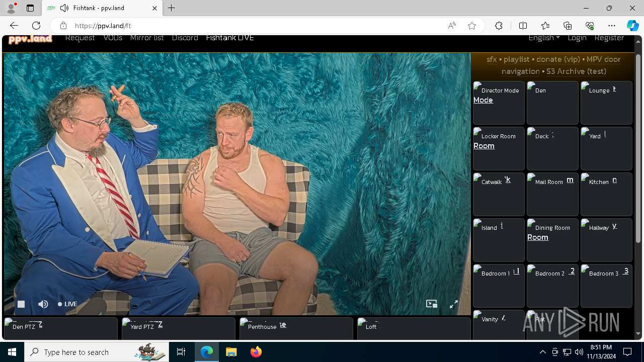Open the Favorites list
Screen dimensions: 644x362
[x=545, y=26]
